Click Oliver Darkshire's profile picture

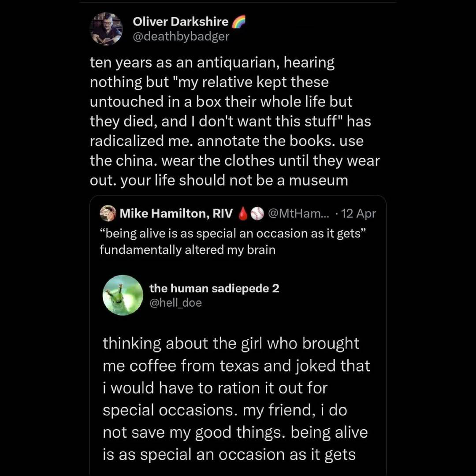coord(106,29)
